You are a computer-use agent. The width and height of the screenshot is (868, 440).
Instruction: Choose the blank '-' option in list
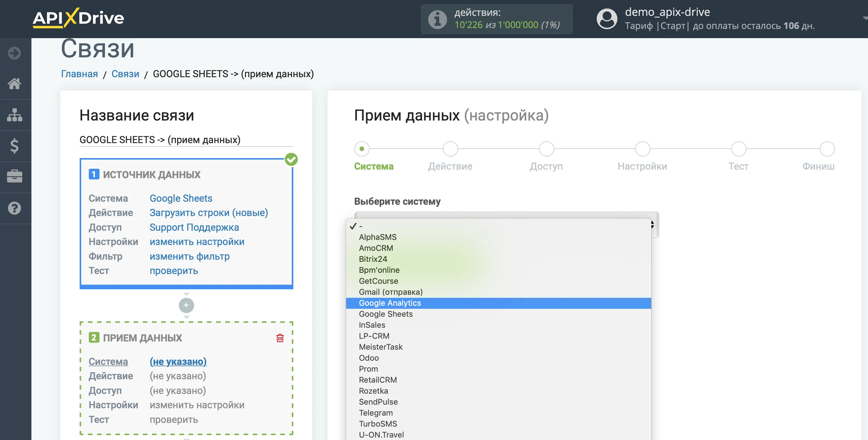(498, 226)
